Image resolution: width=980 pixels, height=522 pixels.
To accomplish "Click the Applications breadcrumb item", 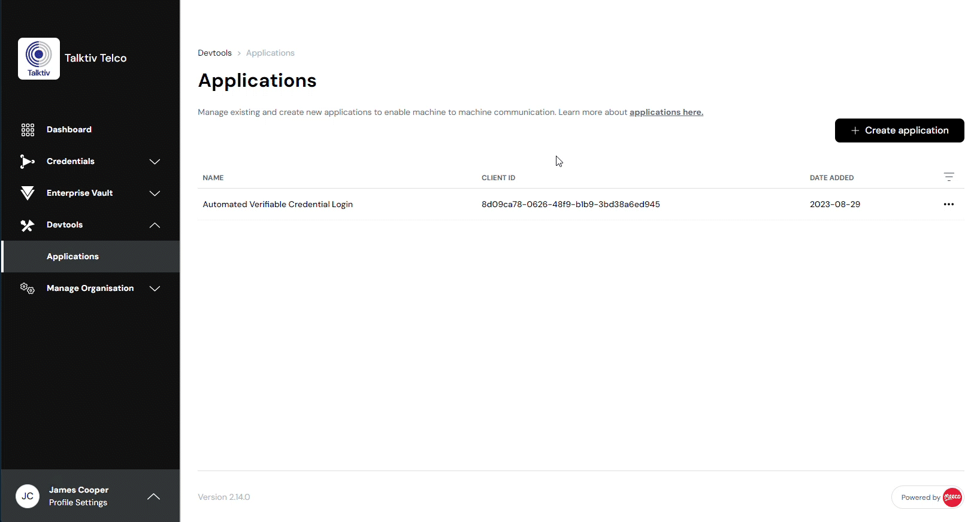I will (x=270, y=53).
